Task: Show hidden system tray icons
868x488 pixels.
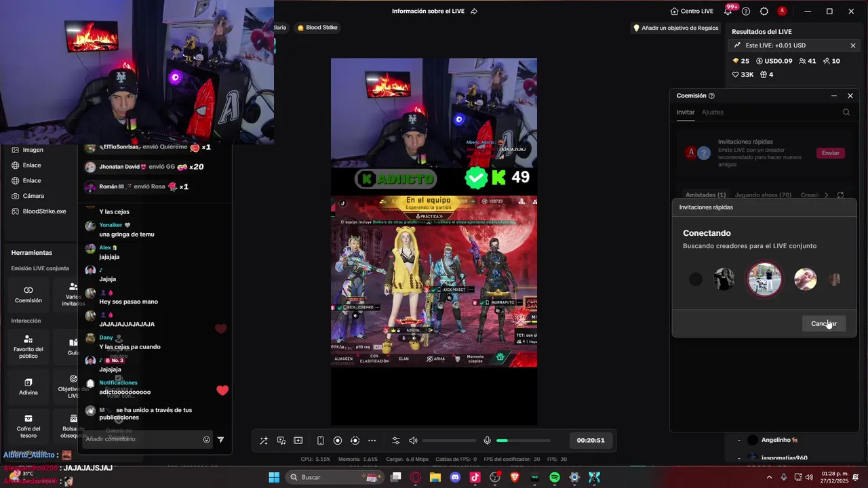Action: coord(769,477)
